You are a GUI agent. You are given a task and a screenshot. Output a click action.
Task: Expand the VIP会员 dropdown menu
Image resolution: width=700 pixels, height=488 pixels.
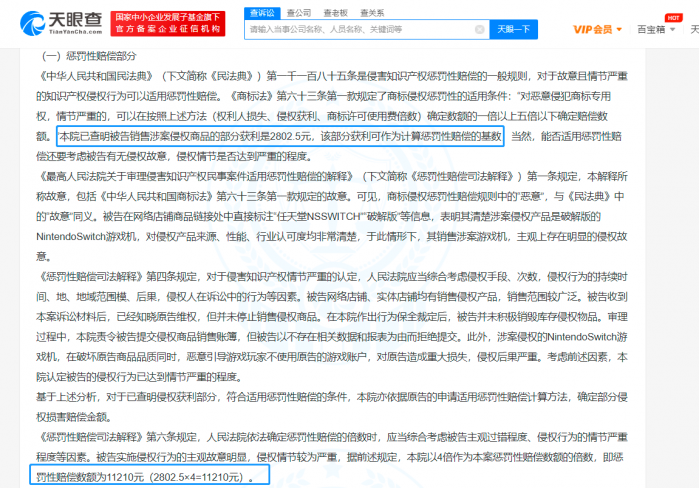tap(599, 29)
